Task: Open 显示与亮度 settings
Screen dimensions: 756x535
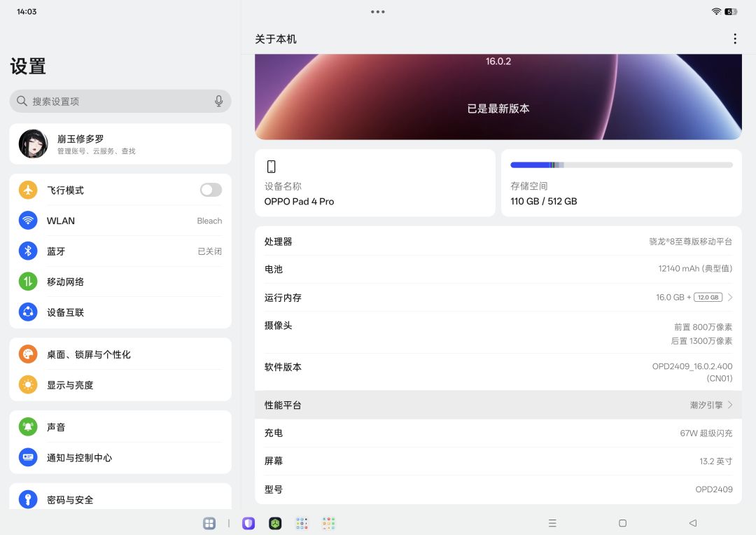Action: pyautogui.click(x=120, y=385)
